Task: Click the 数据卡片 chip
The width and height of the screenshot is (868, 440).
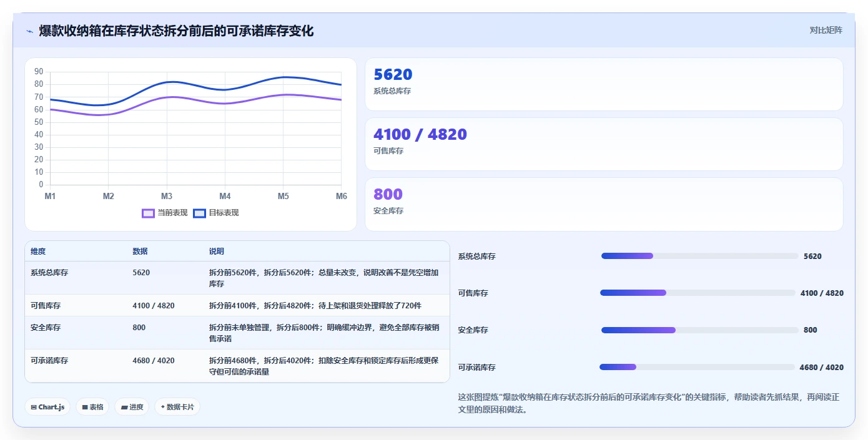Action: coord(177,407)
